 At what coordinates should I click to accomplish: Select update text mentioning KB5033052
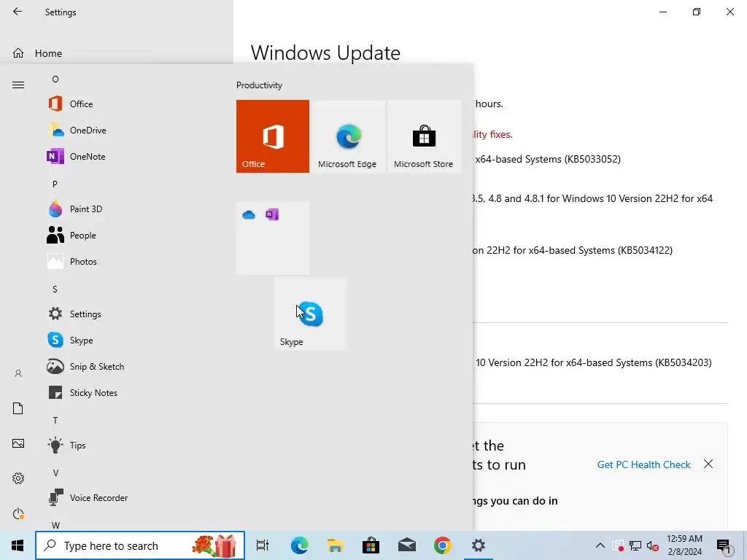[548, 159]
